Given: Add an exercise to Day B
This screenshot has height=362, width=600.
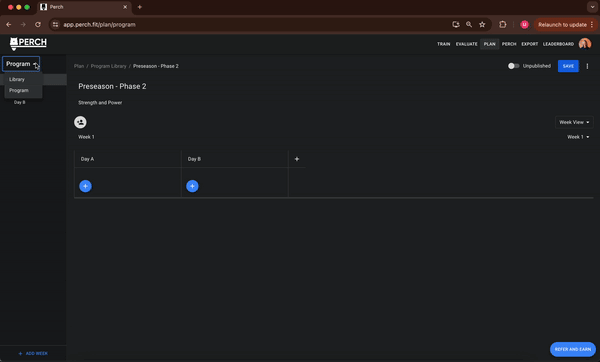Looking at the screenshot, I should point(192,186).
